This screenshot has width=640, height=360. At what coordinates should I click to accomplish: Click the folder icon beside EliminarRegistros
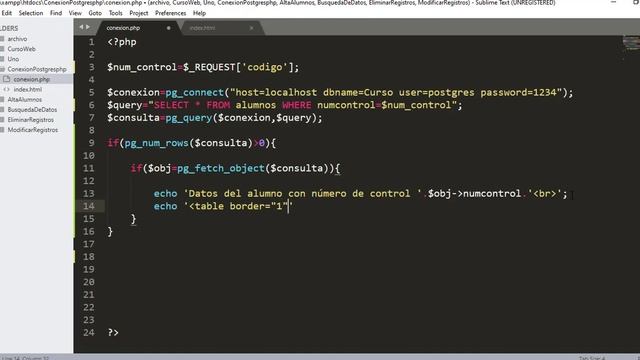pyautogui.click(x=2, y=120)
